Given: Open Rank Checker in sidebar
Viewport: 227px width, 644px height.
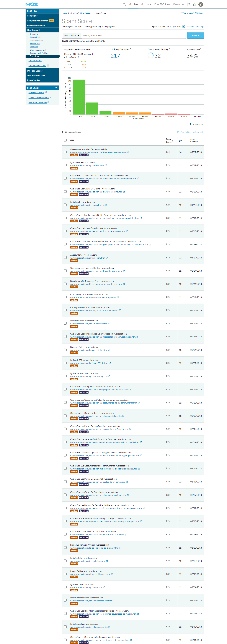Looking at the screenshot, I should click(42, 80).
